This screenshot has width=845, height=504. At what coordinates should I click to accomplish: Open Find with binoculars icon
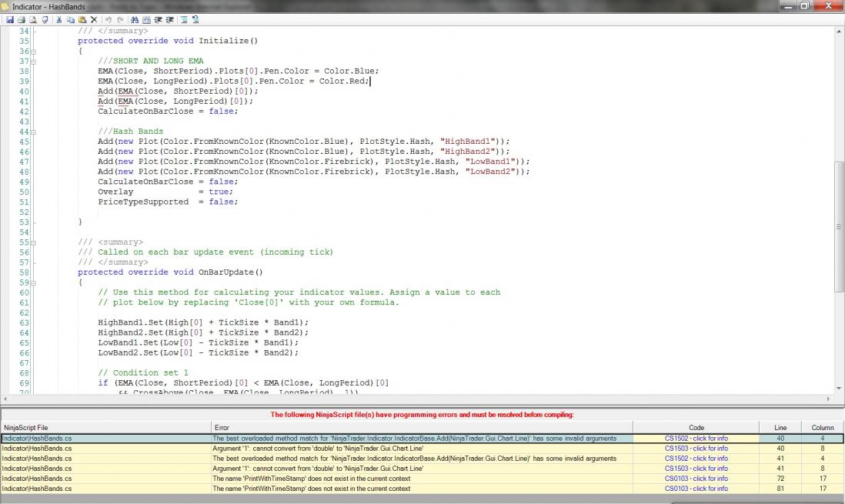click(135, 20)
